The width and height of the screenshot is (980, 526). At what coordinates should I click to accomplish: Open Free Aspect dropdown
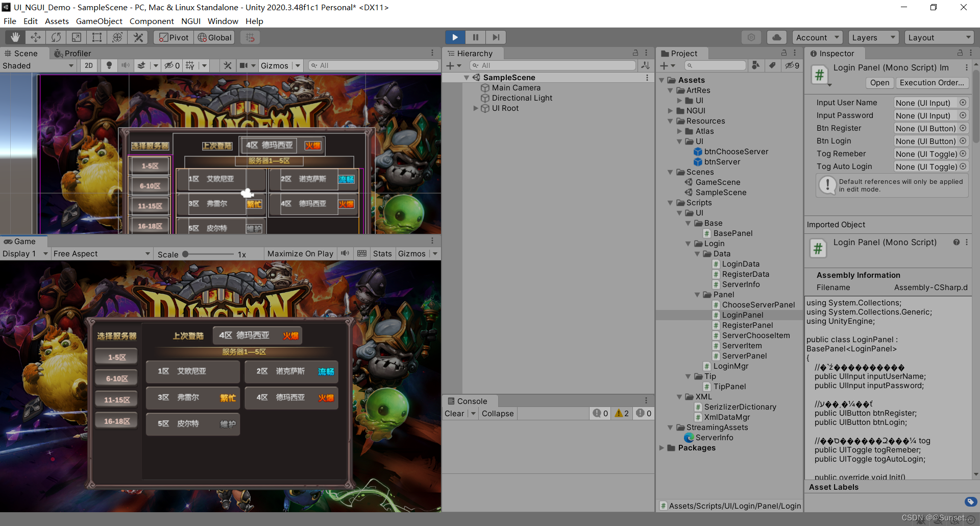[102, 253]
